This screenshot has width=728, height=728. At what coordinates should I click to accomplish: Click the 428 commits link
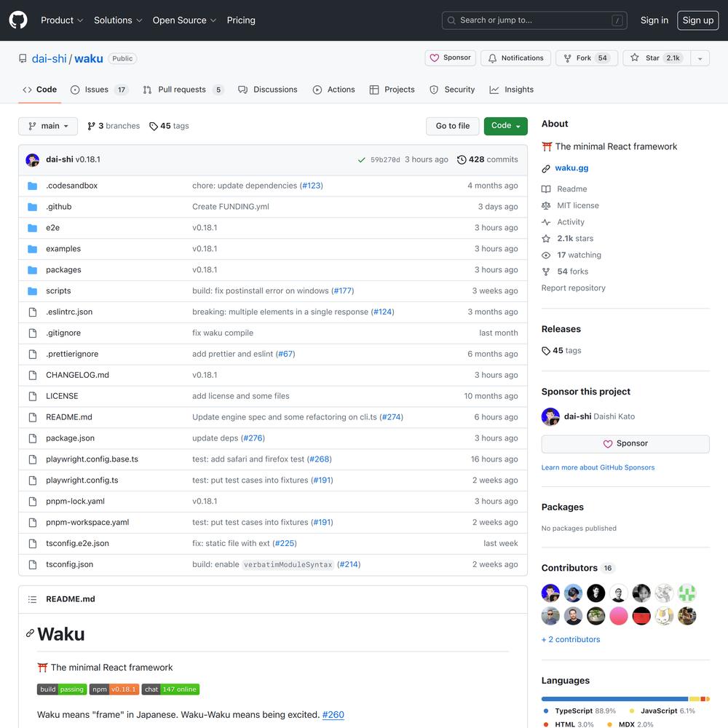click(x=488, y=159)
